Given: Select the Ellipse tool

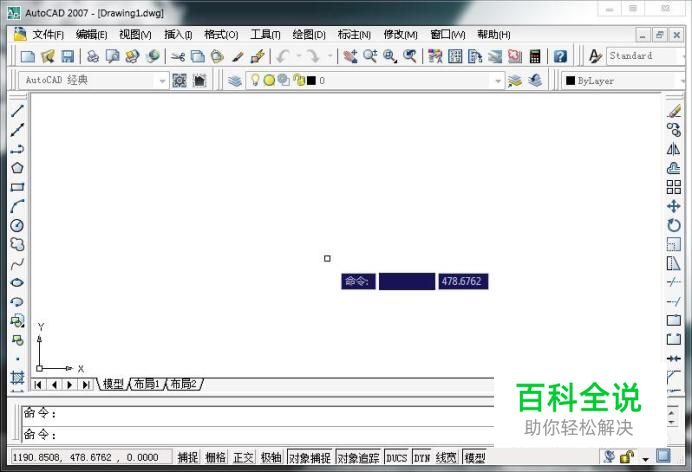Looking at the screenshot, I should click(x=17, y=283).
